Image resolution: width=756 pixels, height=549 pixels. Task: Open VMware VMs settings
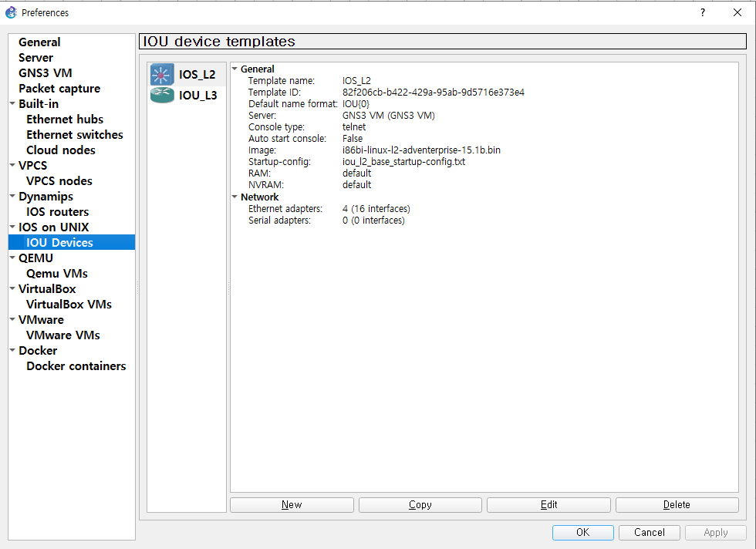63,335
